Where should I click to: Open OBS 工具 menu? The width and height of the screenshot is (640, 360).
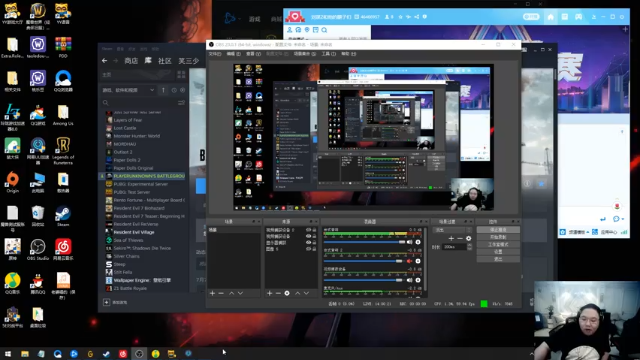329,54
